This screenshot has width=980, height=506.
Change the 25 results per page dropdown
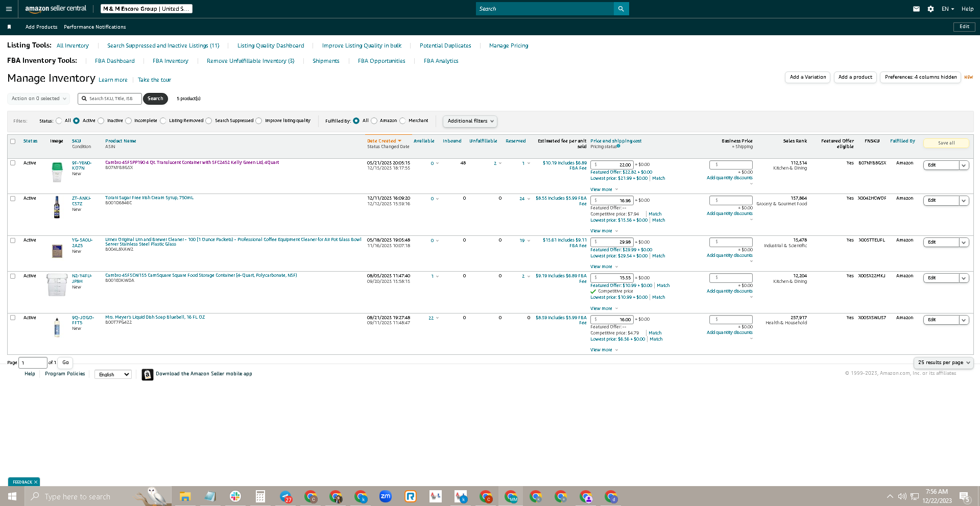pyautogui.click(x=943, y=363)
